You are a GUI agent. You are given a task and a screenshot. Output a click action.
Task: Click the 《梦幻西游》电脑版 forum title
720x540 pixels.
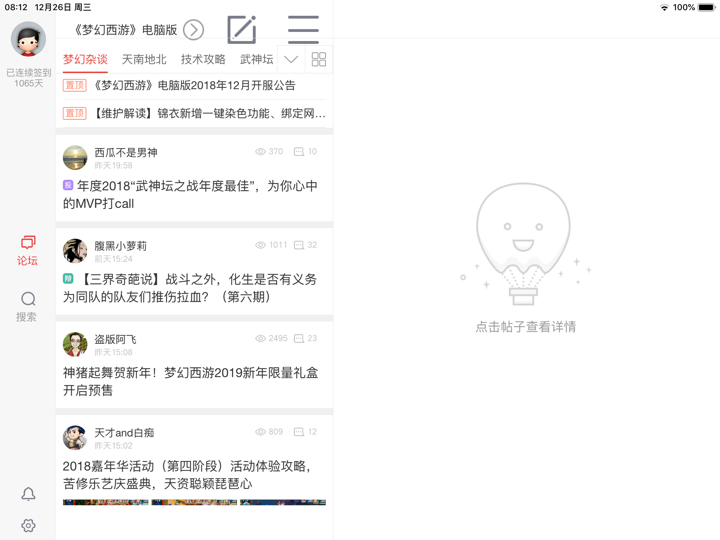pos(126,30)
